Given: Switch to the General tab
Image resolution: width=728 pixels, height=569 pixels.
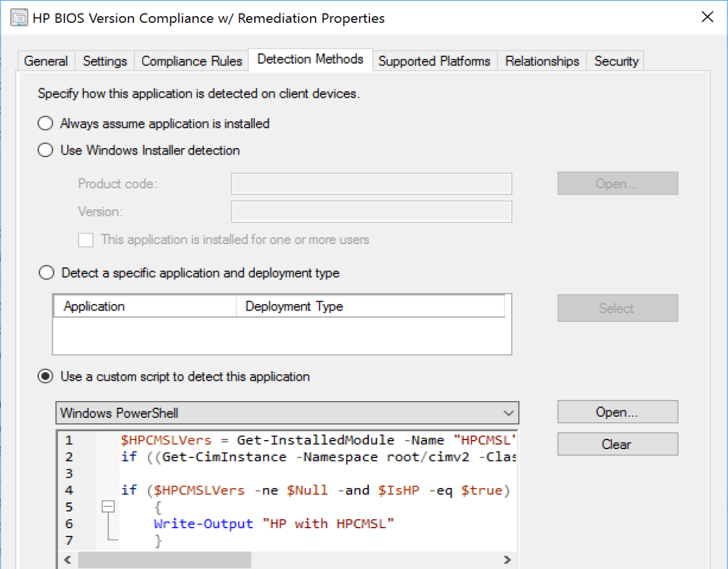Looking at the screenshot, I should [46, 61].
